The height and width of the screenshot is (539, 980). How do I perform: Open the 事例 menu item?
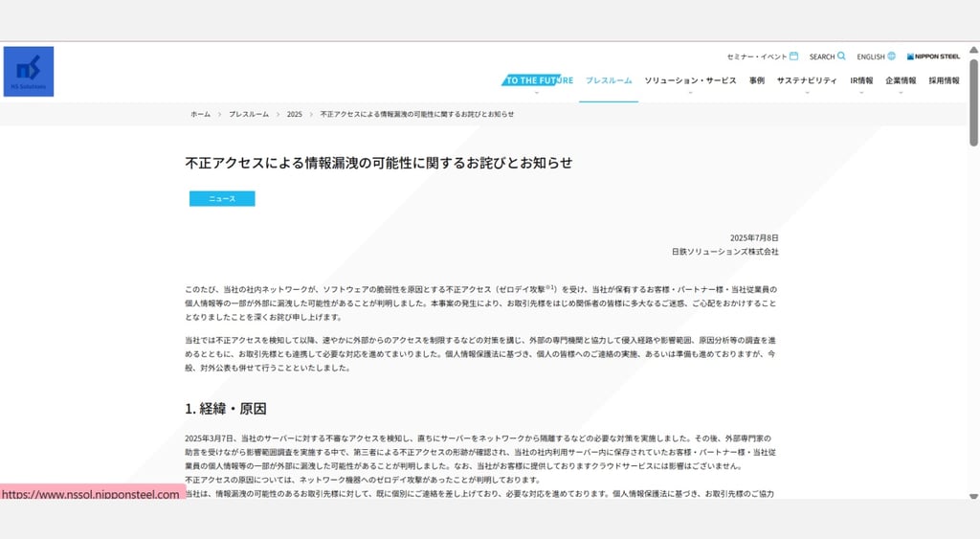(757, 80)
